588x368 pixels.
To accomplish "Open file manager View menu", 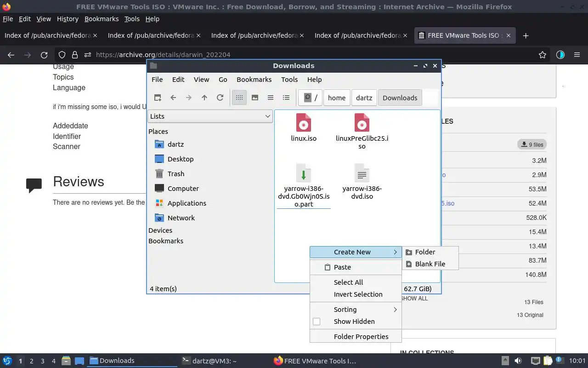I will (x=201, y=80).
